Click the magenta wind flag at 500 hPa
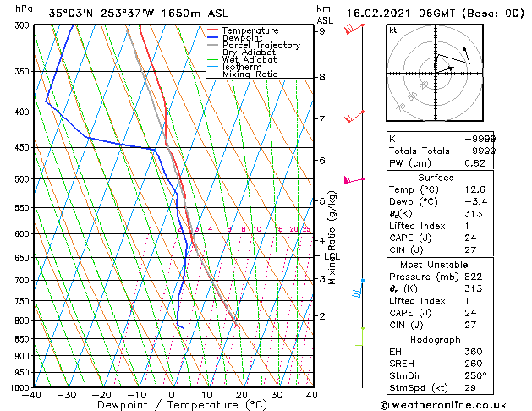The width and height of the screenshot is (532, 411). click(354, 179)
